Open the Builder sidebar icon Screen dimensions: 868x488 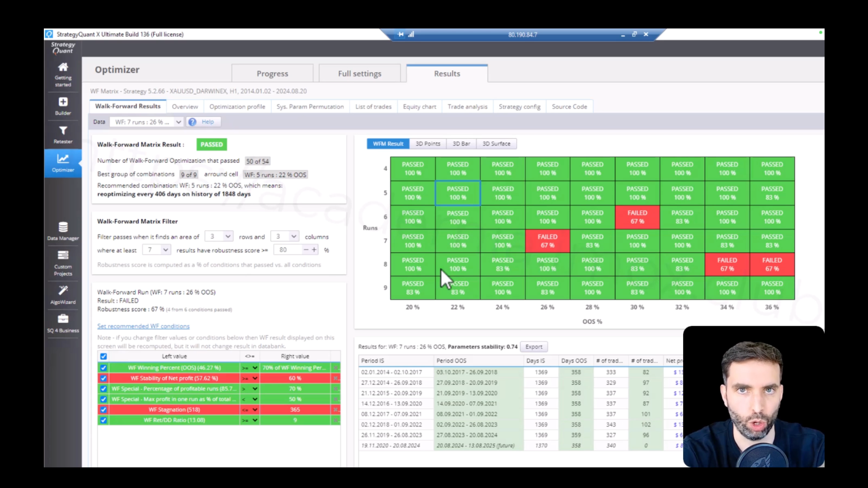(x=63, y=102)
